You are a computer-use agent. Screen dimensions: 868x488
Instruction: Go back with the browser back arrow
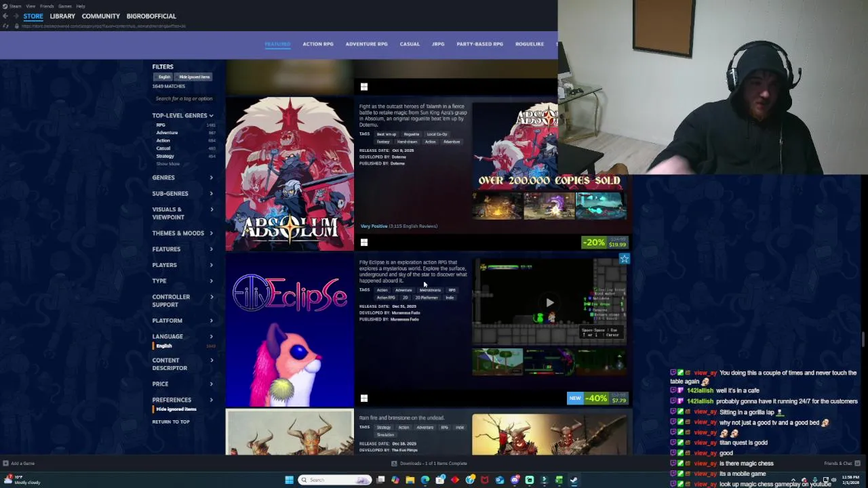click(5, 16)
